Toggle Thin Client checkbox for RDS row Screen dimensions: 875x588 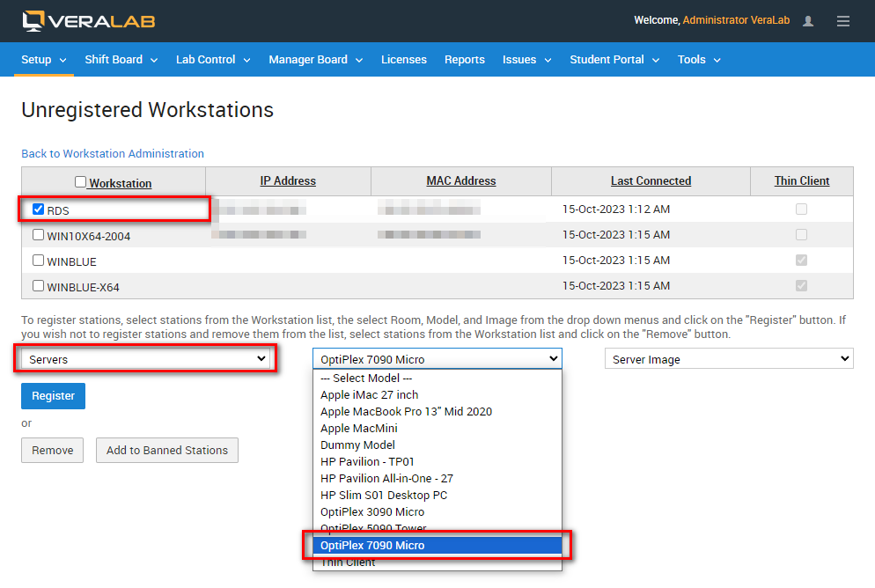(801, 209)
